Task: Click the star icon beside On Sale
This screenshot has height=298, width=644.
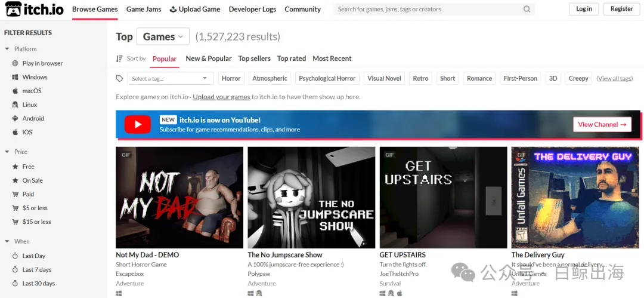Action: click(15, 180)
